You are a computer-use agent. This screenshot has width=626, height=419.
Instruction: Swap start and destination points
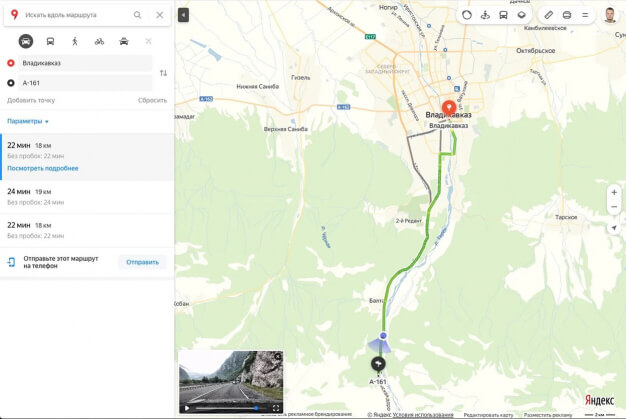(163, 73)
